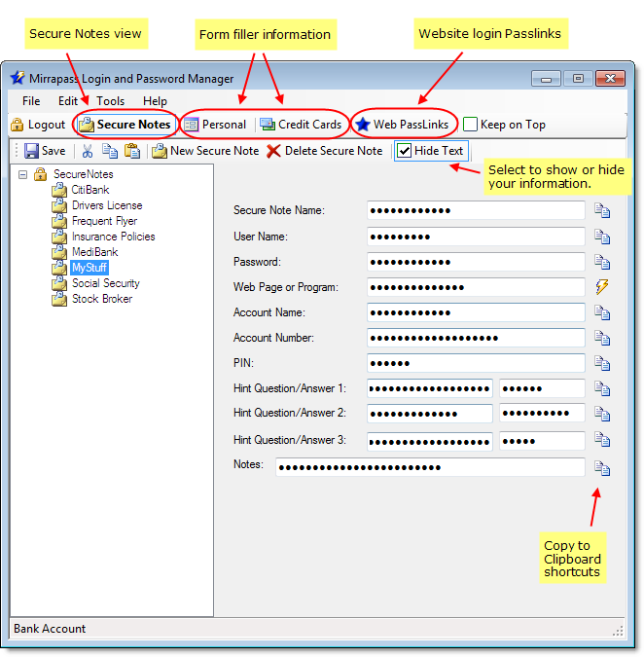Open the Web PassLinks view
Image resolution: width=644 pixels, height=657 pixels.
click(403, 125)
